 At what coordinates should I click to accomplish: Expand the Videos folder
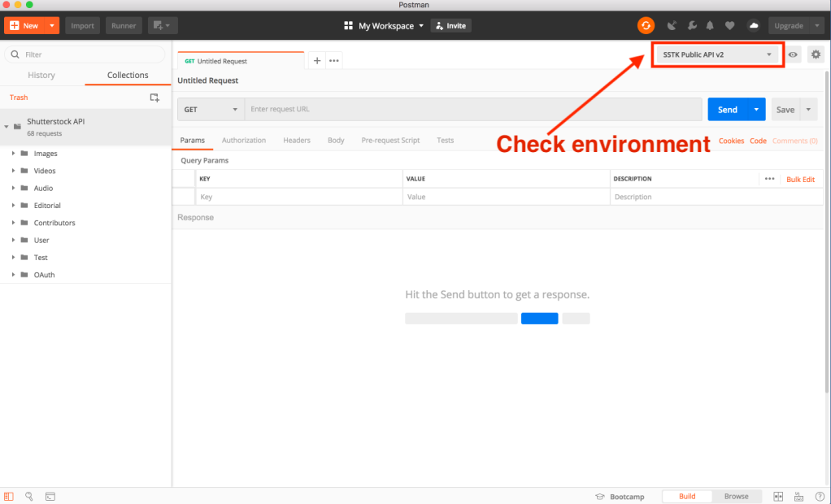[13, 171]
